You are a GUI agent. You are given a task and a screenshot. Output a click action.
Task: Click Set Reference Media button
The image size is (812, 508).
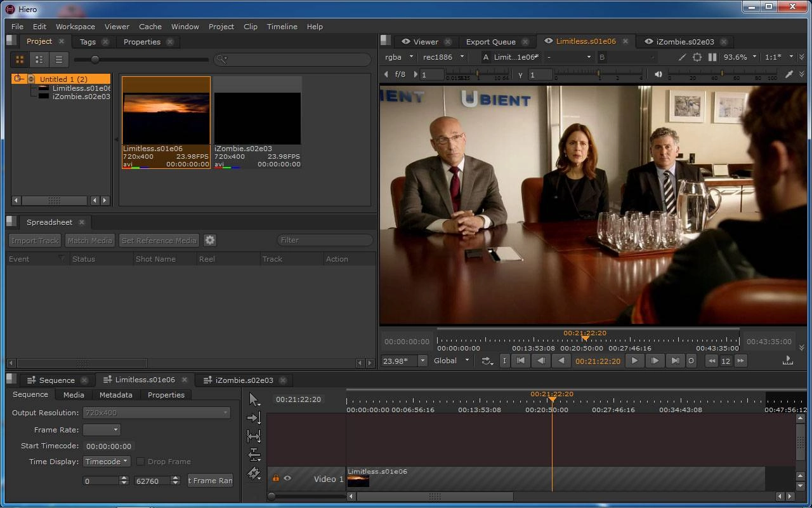(x=159, y=241)
